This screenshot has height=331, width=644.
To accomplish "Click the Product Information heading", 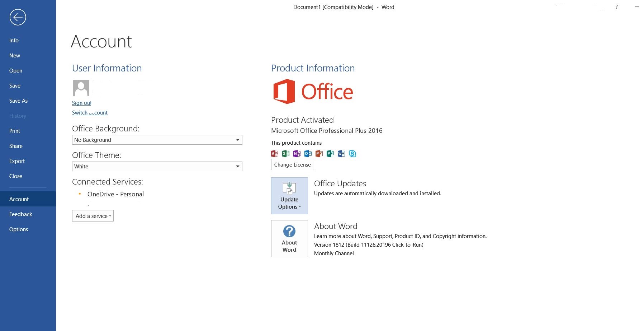I will [313, 68].
